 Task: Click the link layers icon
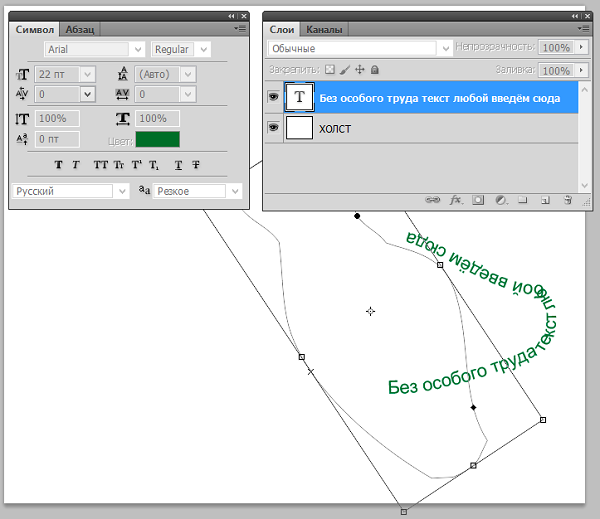tap(432, 199)
